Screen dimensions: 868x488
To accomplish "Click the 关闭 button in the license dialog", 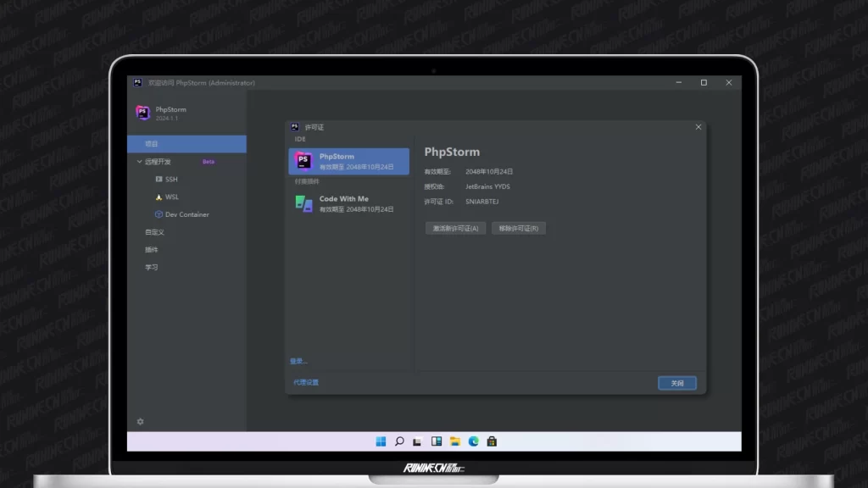I will coord(676,383).
